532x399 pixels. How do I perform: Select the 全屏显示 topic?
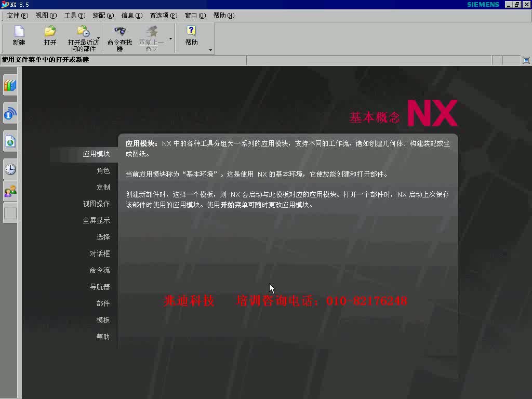(96, 220)
